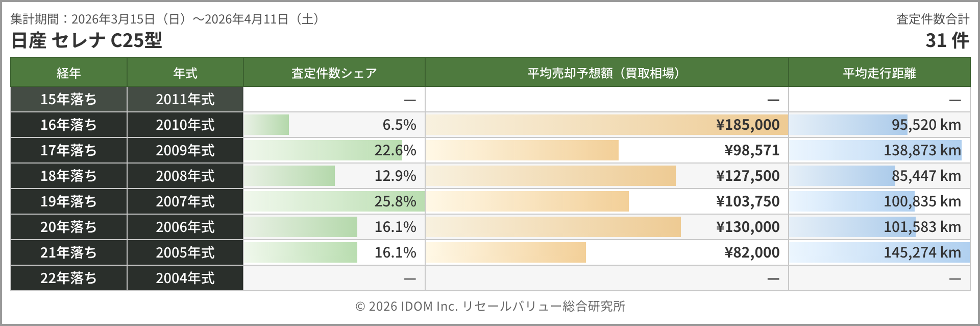980x326 pixels.
Task: Select the 平均走行距離 column header
Action: pos(879,73)
